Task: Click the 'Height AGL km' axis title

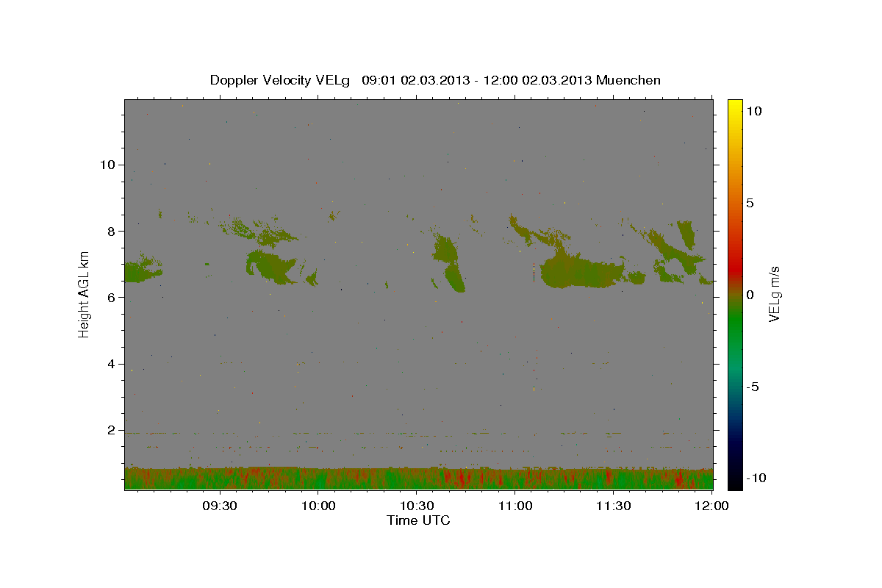Action: pyautogui.click(x=84, y=294)
